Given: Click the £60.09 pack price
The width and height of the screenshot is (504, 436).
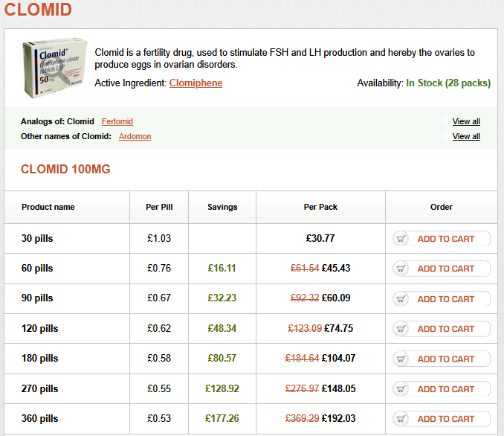Looking at the screenshot, I should [x=336, y=298].
